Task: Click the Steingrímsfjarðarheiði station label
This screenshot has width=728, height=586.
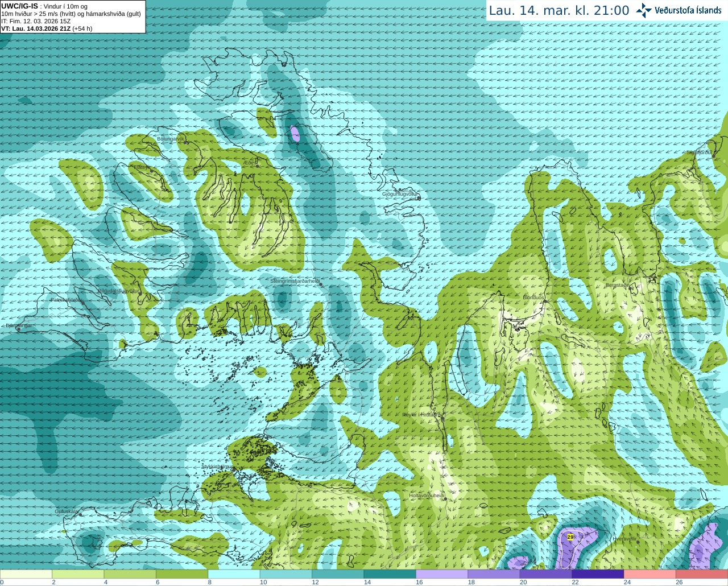Action: point(295,281)
